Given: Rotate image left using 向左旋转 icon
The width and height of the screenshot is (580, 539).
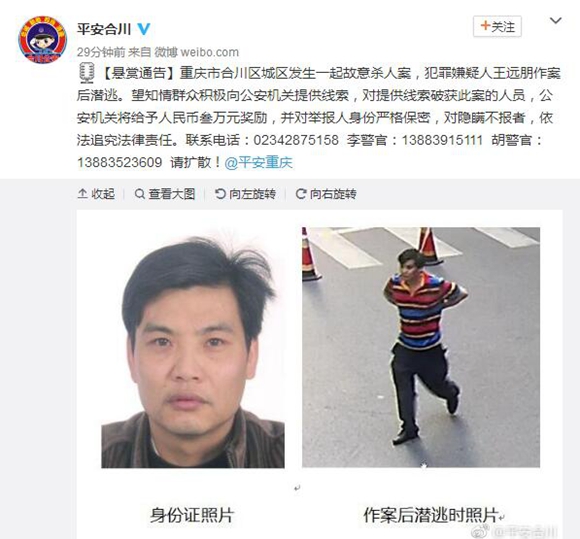Looking at the screenshot, I should pos(220,193).
